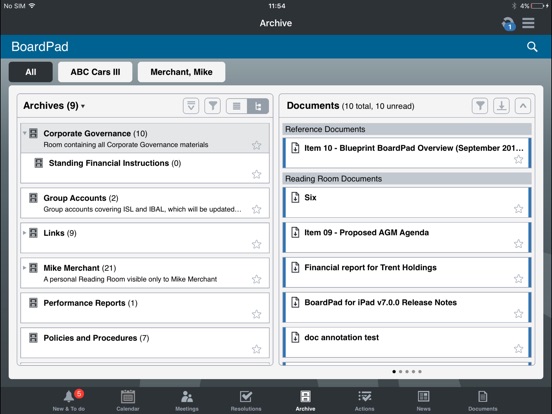Click the Reading Room Documents section header
Image resolution: width=552 pixels, height=414 pixels.
(407, 178)
